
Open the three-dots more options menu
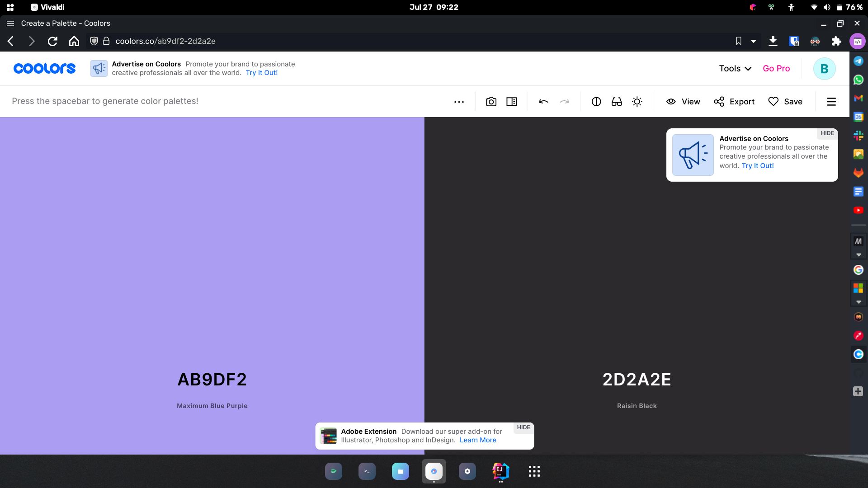point(459,101)
